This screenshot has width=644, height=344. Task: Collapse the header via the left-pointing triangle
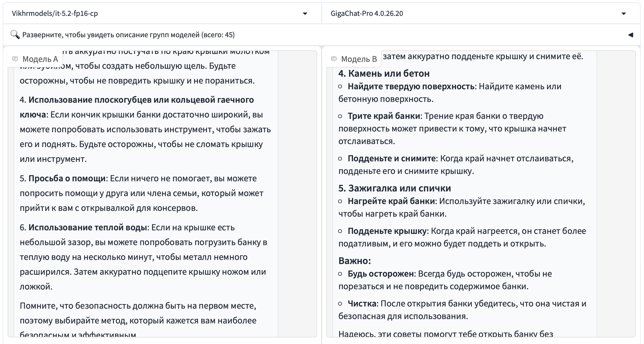[631, 35]
